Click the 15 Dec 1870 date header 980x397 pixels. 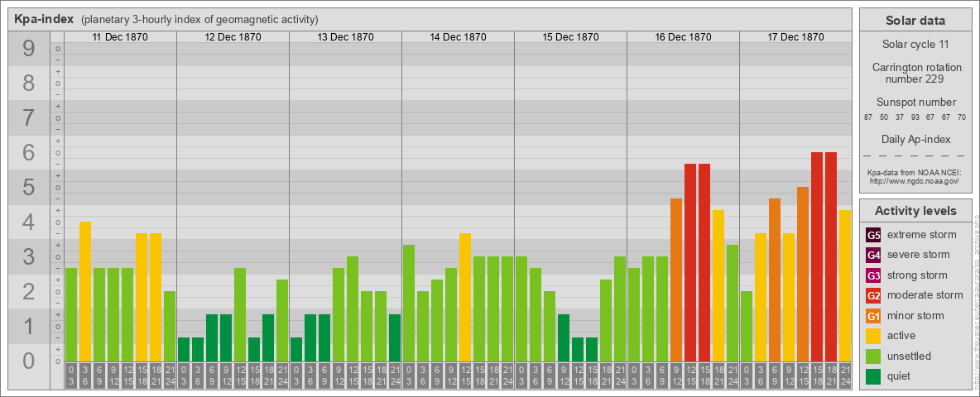[x=570, y=37]
